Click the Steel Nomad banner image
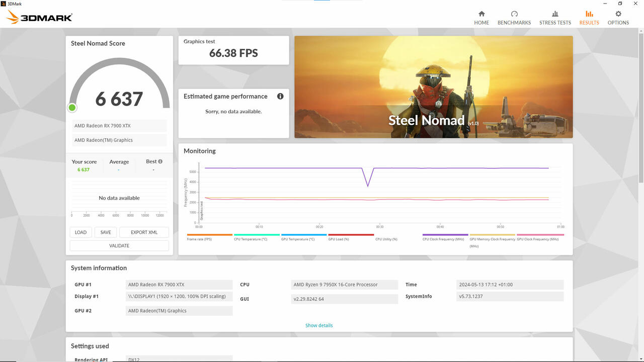The height and width of the screenshot is (362, 644). pyautogui.click(x=433, y=86)
